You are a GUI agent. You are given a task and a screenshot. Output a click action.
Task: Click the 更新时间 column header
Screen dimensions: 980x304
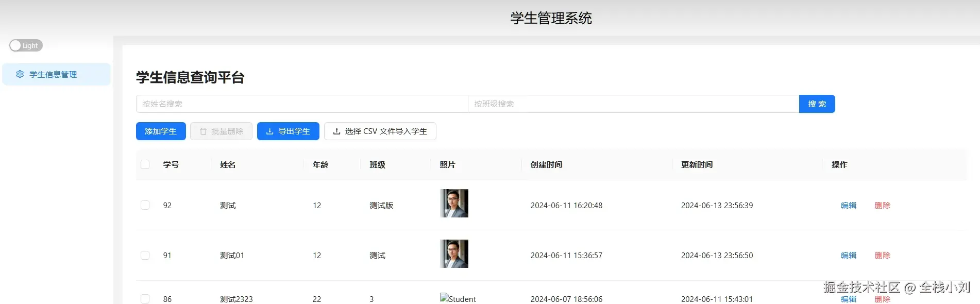click(697, 164)
